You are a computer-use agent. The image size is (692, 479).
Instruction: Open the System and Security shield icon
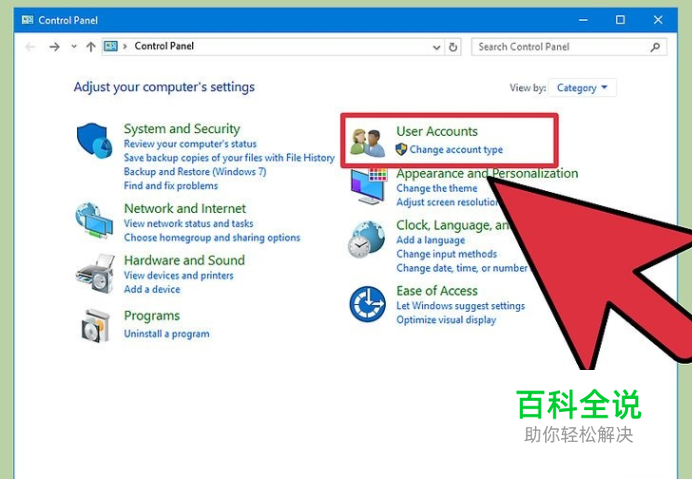[x=94, y=140]
